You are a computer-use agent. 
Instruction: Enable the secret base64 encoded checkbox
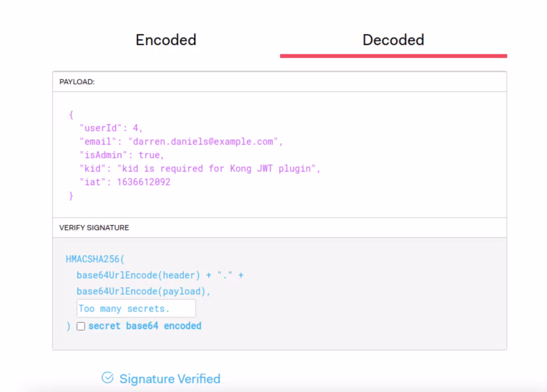point(81,326)
